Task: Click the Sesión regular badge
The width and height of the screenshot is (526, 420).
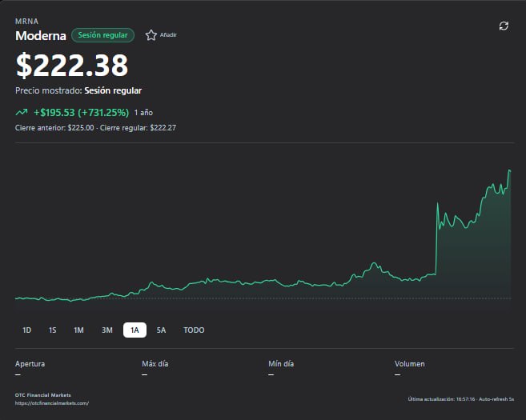Action: click(102, 35)
